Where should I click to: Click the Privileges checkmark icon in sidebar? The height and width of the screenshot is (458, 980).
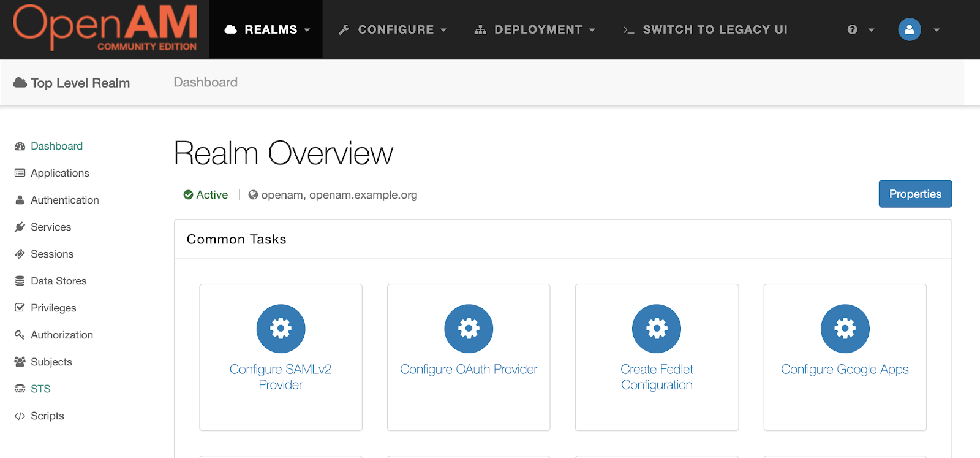tap(20, 308)
